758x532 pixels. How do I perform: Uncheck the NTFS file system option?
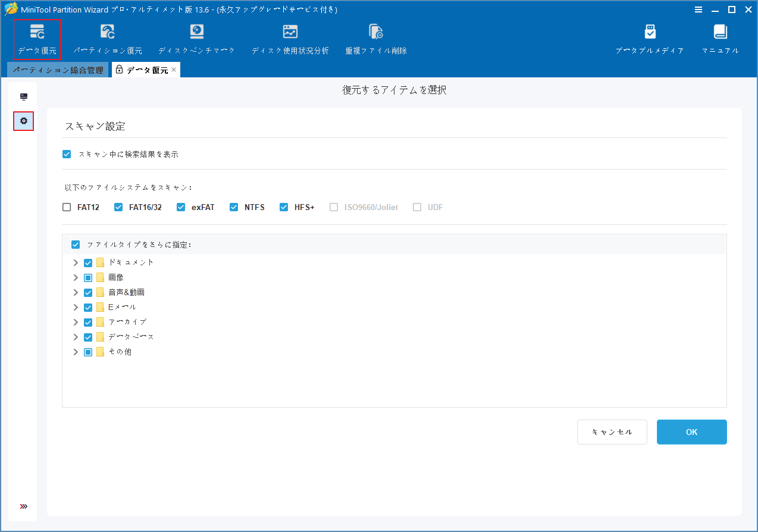(x=233, y=206)
